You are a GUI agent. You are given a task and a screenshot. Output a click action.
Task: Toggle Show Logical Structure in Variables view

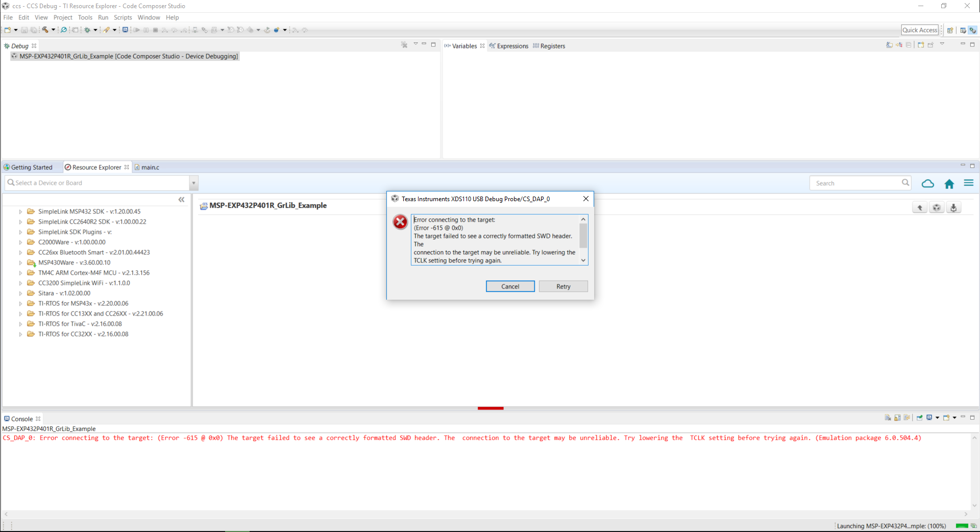click(899, 45)
